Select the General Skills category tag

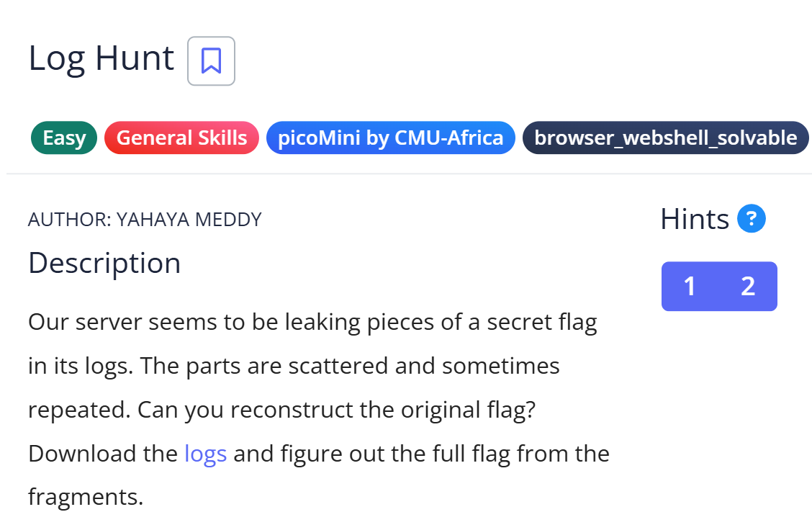(181, 138)
